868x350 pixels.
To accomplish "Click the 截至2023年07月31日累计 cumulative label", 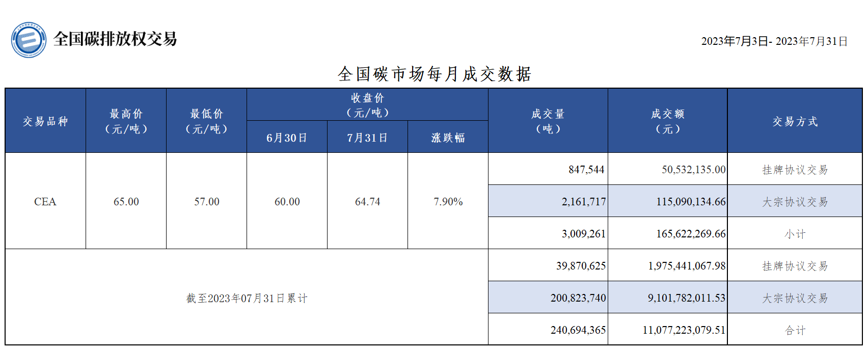I will 247,298.
